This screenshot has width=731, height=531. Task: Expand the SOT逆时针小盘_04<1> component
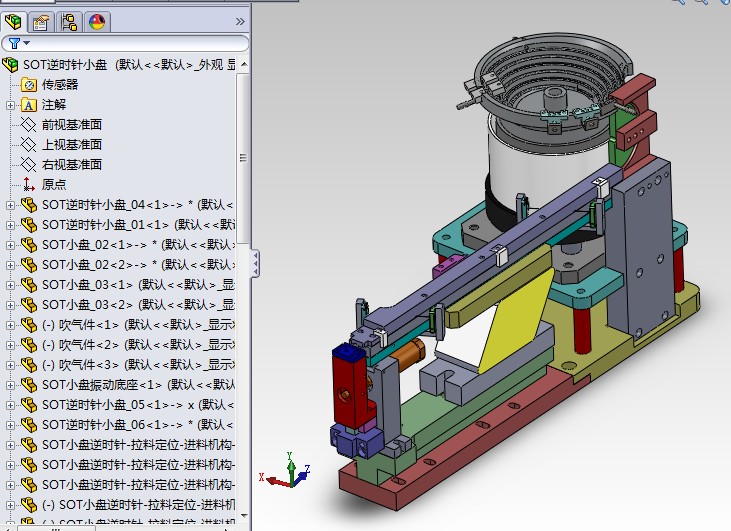[10, 205]
